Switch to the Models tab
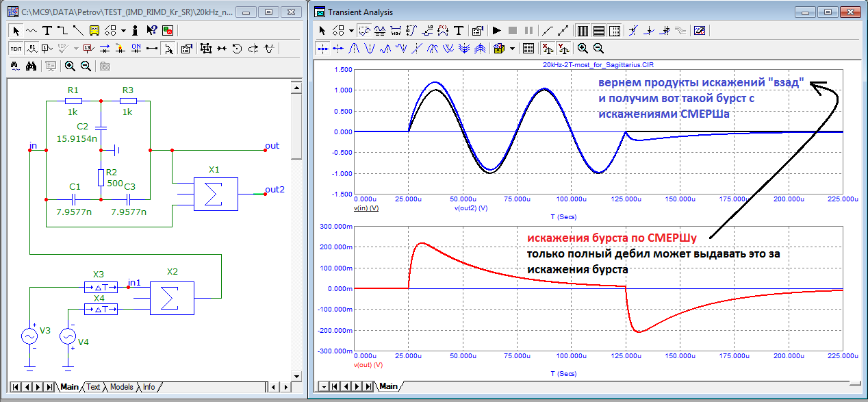 point(121,387)
